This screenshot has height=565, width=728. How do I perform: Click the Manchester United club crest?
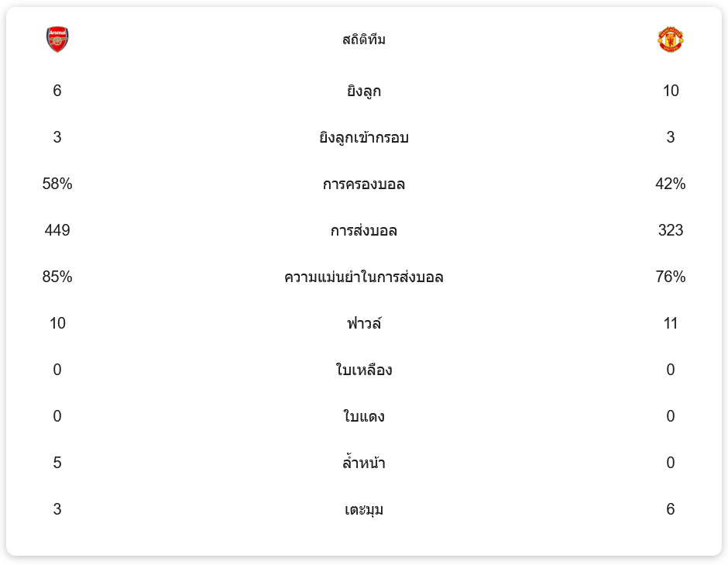pyautogui.click(x=670, y=40)
